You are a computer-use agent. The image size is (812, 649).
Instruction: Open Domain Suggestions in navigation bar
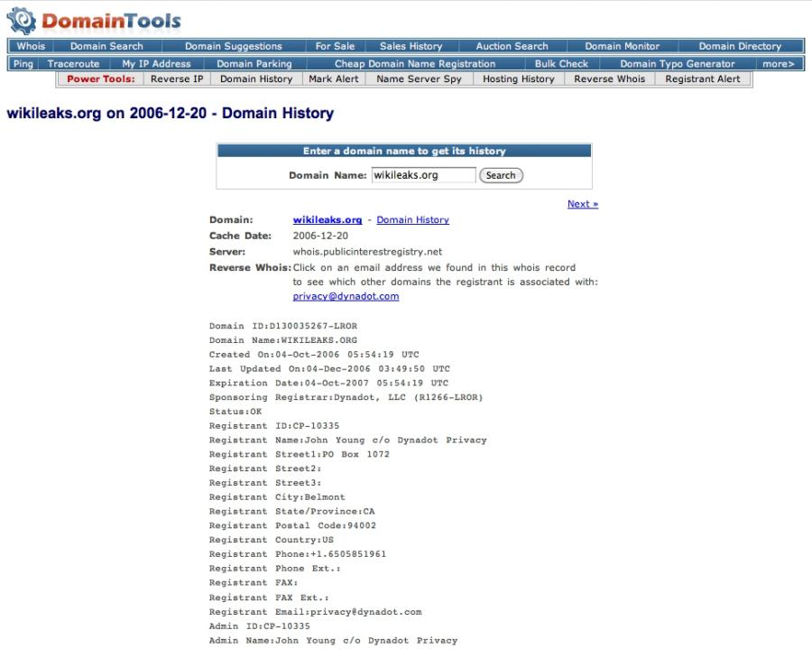click(x=233, y=46)
